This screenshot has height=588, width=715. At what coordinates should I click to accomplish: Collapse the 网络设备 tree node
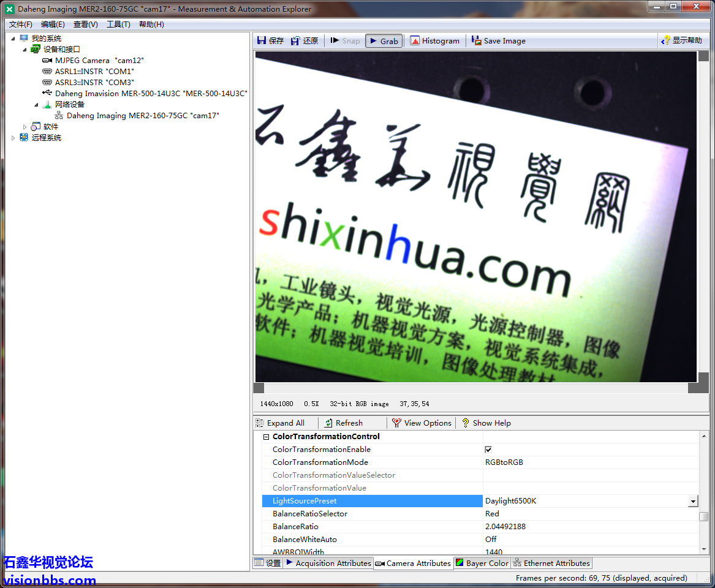point(37,105)
